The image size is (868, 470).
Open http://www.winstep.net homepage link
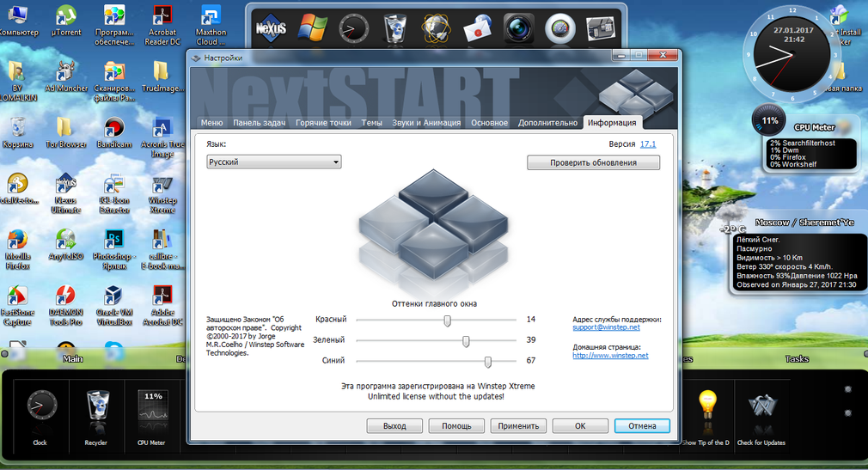point(610,356)
